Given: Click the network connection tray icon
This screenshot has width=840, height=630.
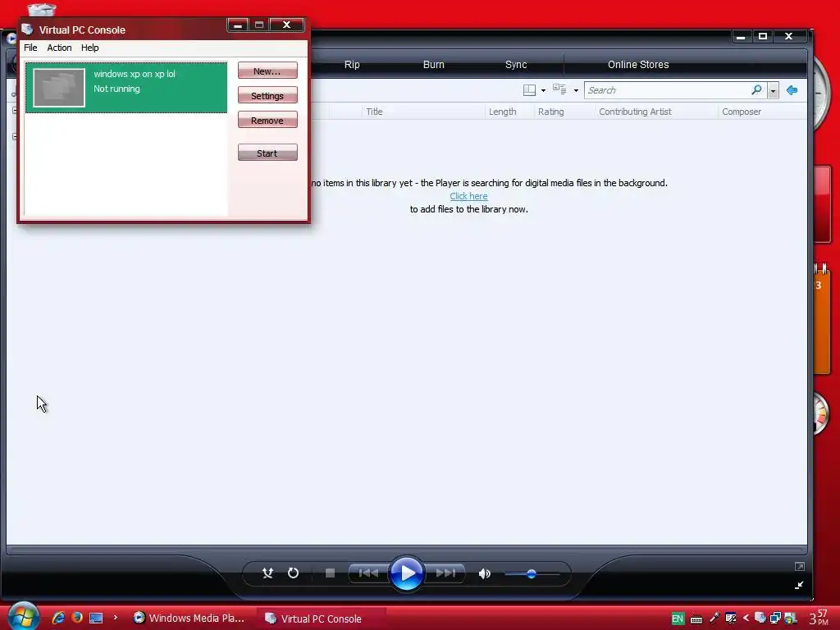Looking at the screenshot, I should click(775, 619).
